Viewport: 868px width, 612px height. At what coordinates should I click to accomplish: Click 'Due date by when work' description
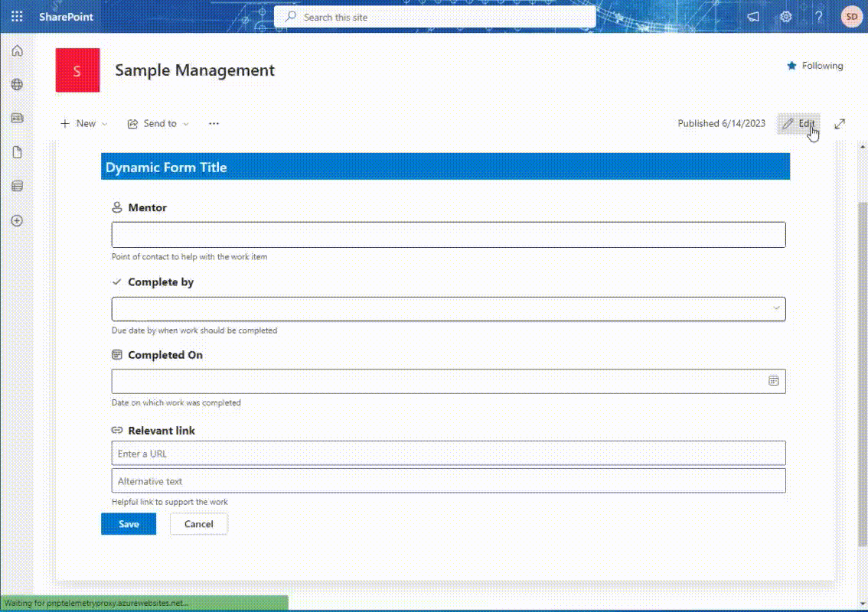point(194,330)
